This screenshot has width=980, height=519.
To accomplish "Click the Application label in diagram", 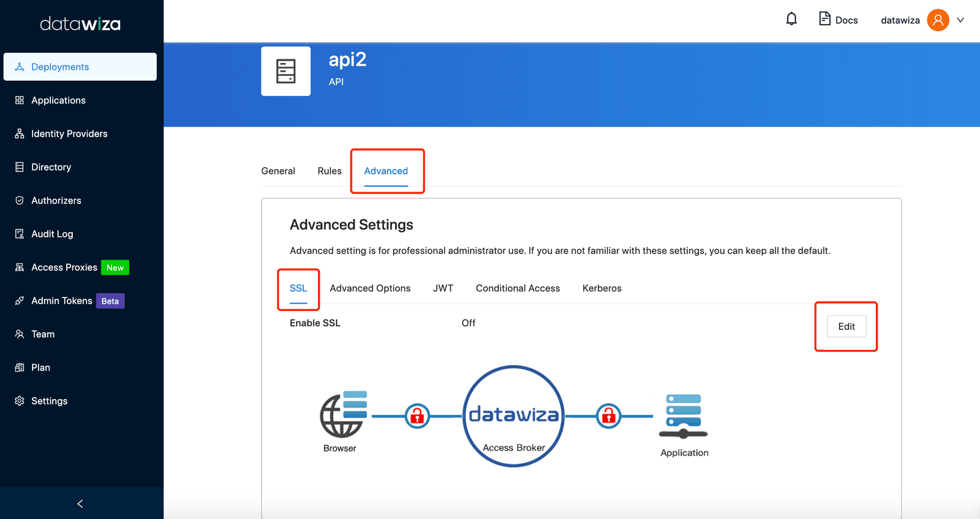I will coord(684,453).
